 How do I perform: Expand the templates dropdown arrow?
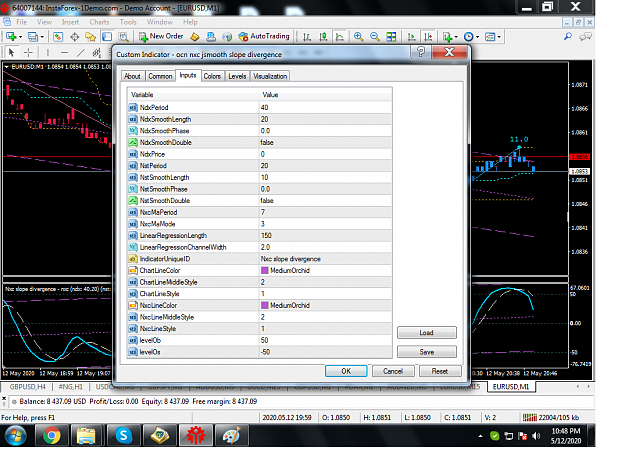coord(499,37)
